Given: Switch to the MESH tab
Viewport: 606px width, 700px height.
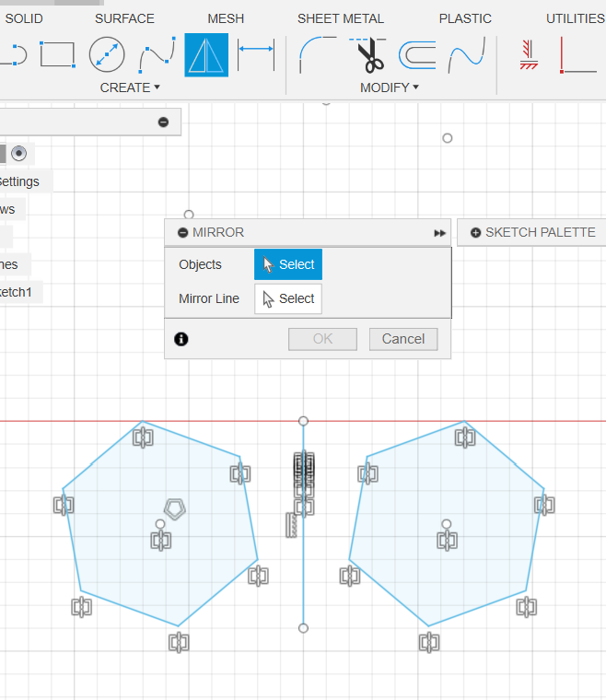Looking at the screenshot, I should click(x=226, y=18).
